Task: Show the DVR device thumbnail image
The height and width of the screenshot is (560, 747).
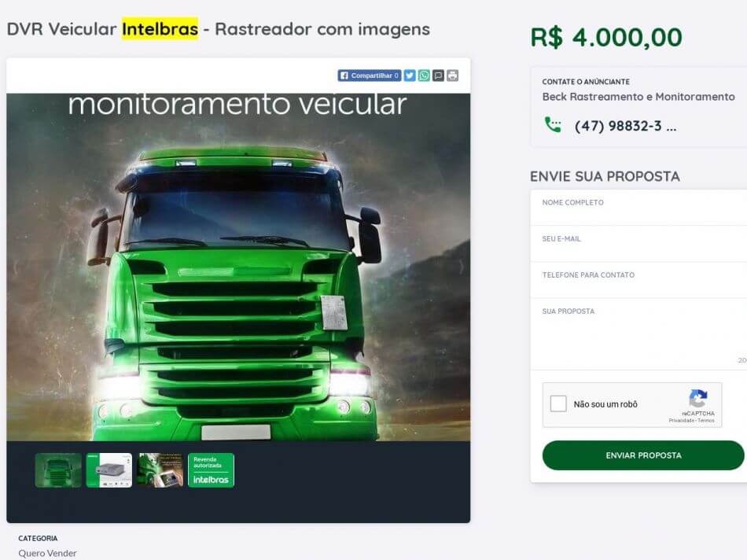Action: (x=109, y=470)
